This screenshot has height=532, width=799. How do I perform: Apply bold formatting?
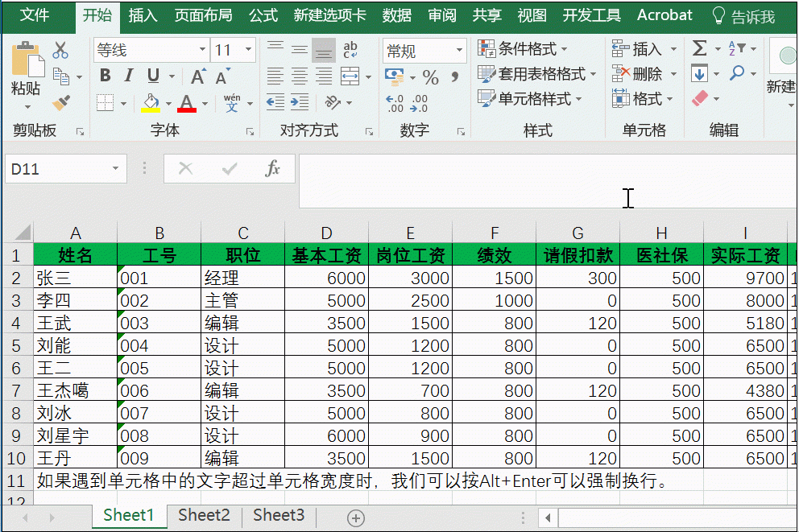coord(104,75)
